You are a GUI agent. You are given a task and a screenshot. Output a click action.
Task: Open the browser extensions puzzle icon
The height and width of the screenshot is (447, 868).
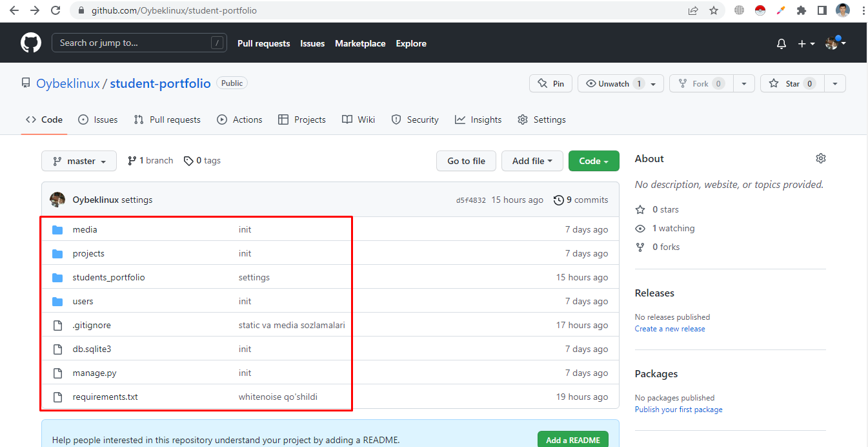(802, 10)
